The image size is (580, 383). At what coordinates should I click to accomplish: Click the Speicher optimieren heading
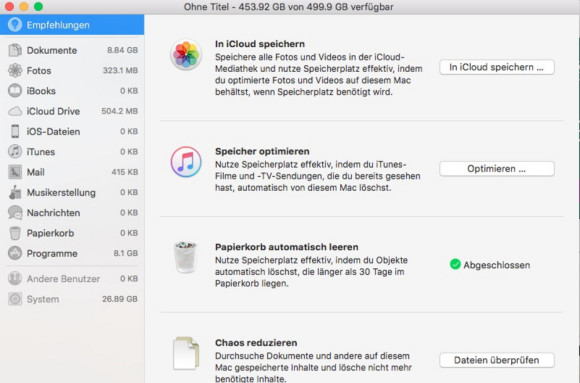click(x=262, y=151)
